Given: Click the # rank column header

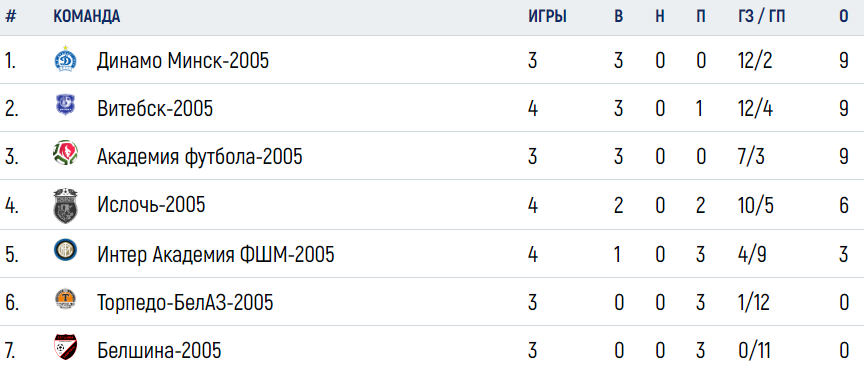Looking at the screenshot, I should click(10, 17).
